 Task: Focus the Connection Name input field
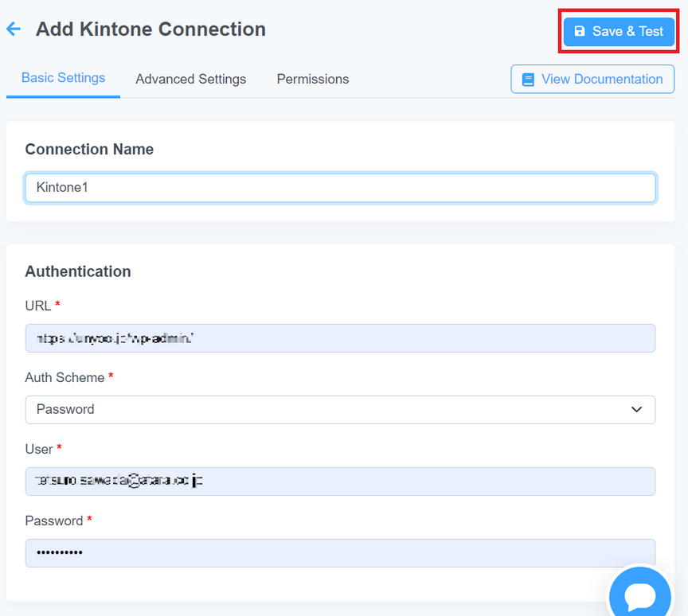340,188
